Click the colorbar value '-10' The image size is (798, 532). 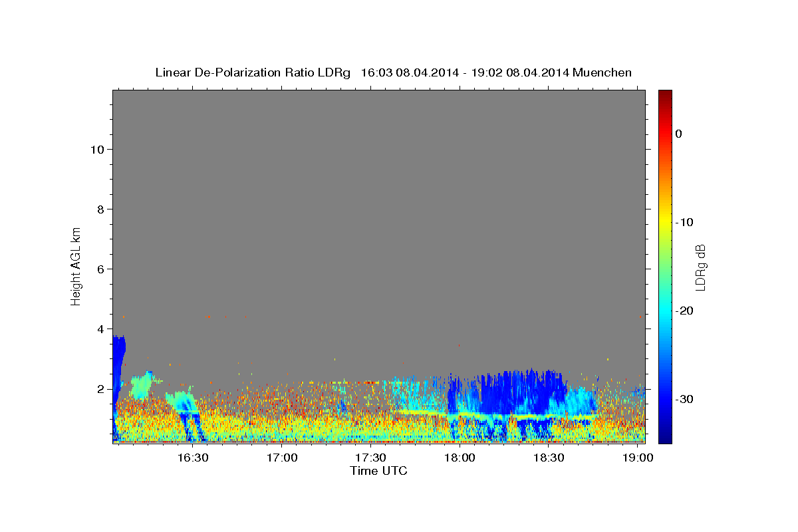685,222
